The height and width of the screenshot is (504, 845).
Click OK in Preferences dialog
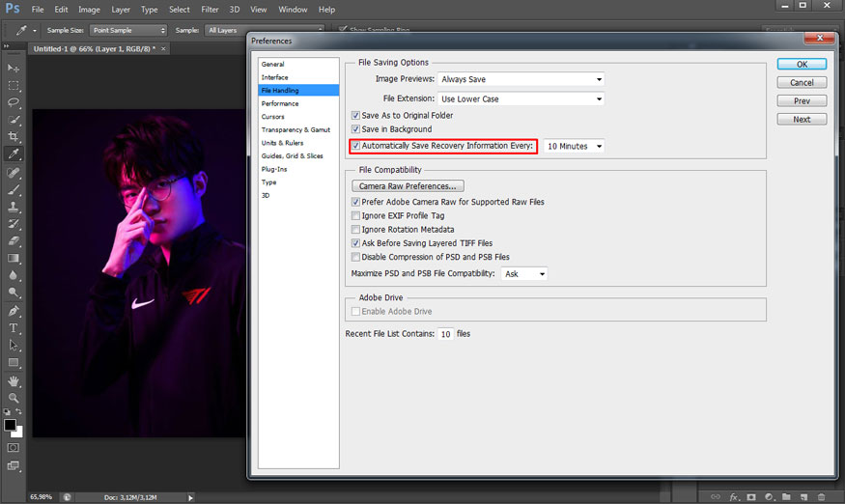point(802,64)
